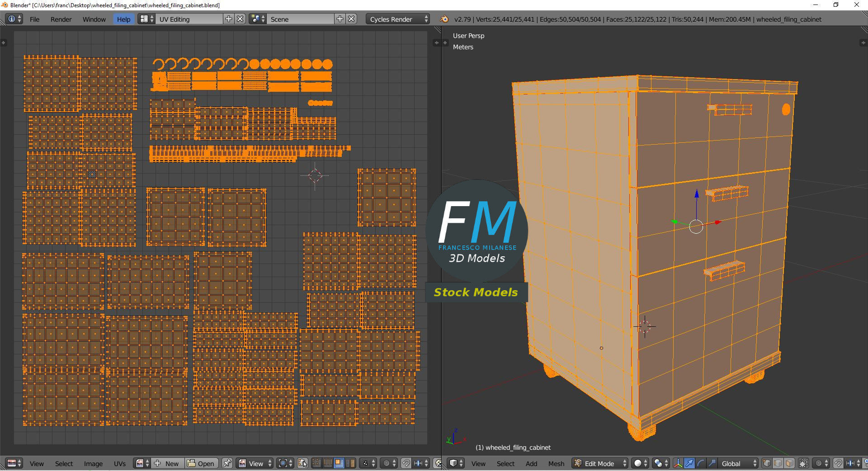Open the viewport shading selector
This screenshot has width=868, height=471.
(640, 463)
